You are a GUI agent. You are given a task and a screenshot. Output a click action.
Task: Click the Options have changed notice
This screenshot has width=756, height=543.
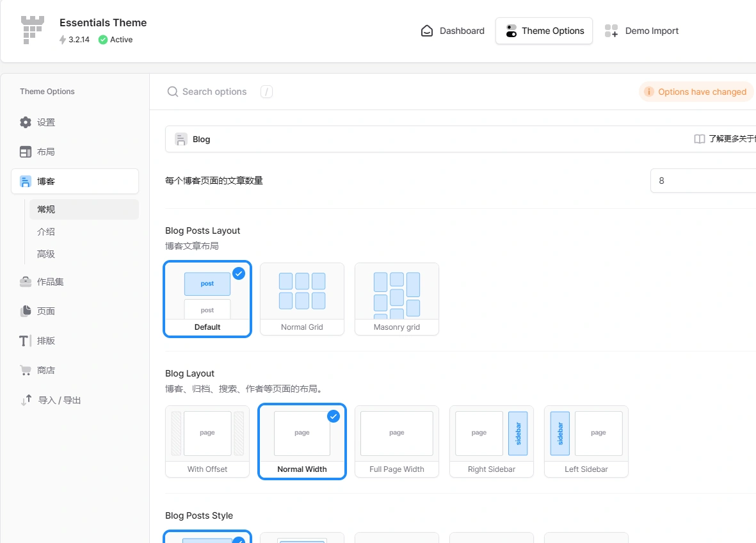(696, 92)
